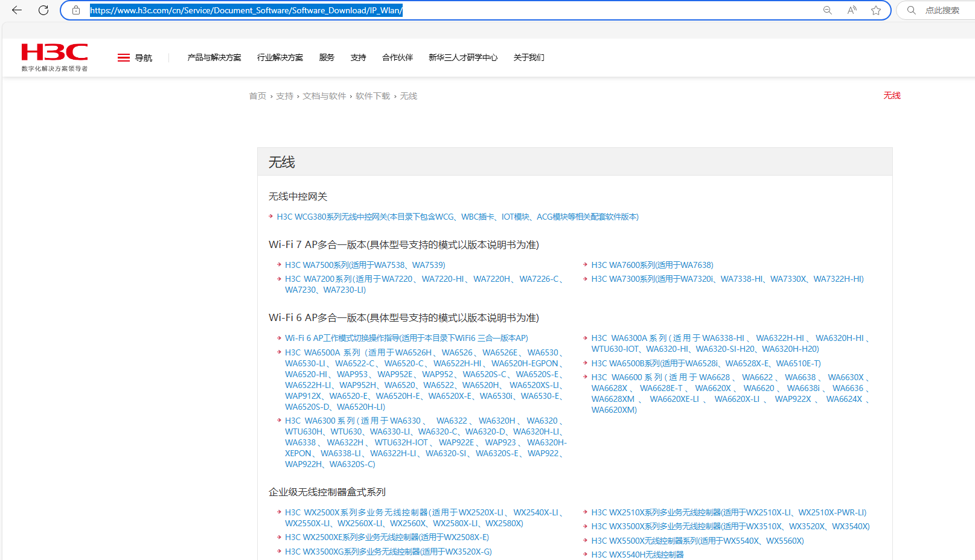Click the 无线中控网关 section title
This screenshot has height=560, width=975.
(x=298, y=197)
